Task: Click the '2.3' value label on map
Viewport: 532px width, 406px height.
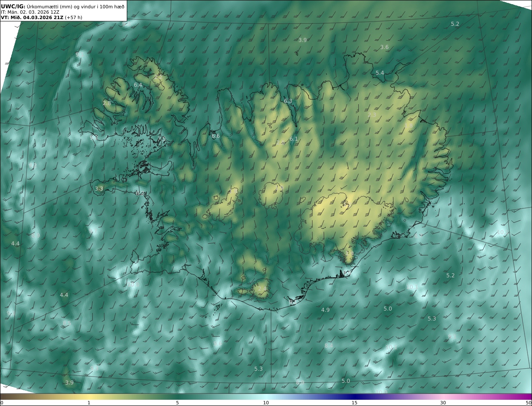Action: [372, 115]
